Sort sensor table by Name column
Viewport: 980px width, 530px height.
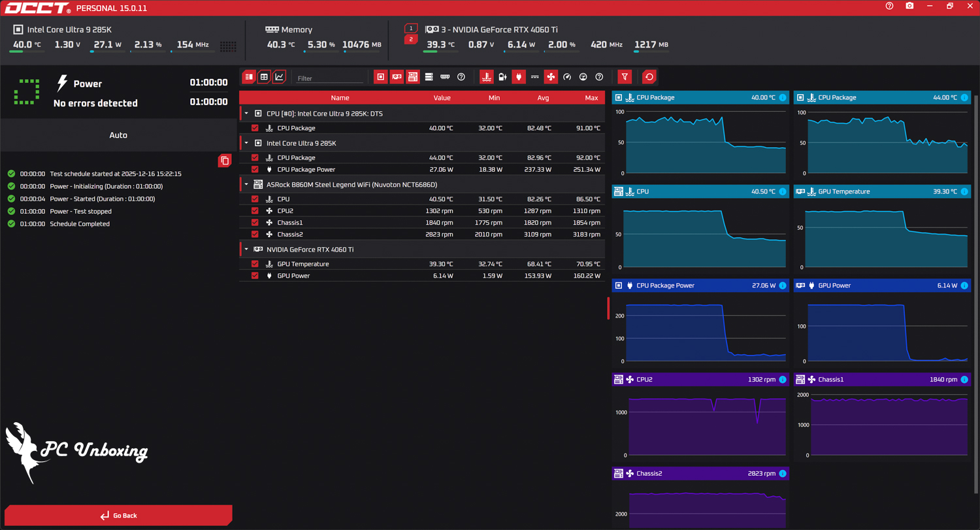point(340,98)
